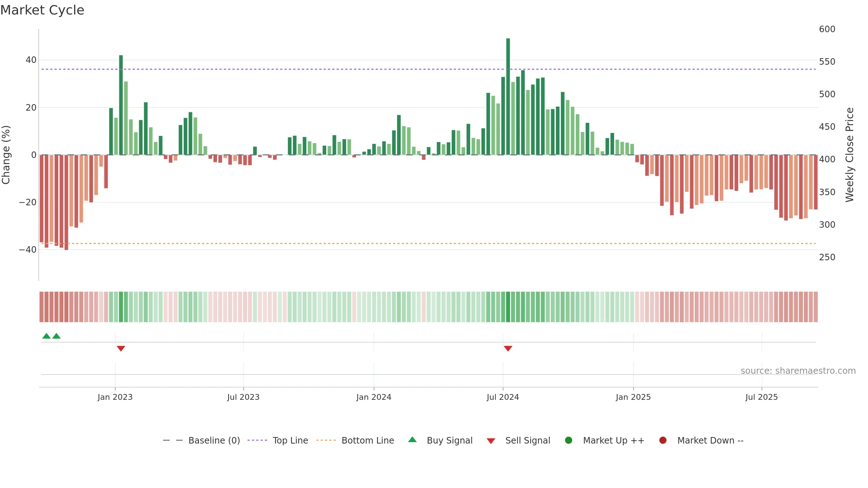Toggle the Market Up ++ legend entry
This screenshot has width=868, height=488.
click(x=604, y=440)
